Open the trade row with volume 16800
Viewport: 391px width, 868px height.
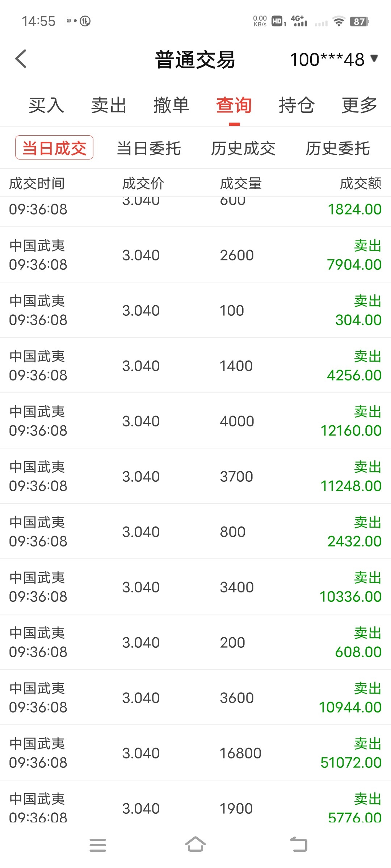coord(195,753)
